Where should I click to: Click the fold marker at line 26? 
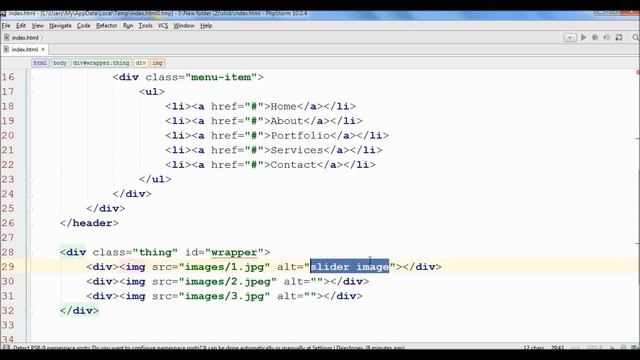[30, 223]
